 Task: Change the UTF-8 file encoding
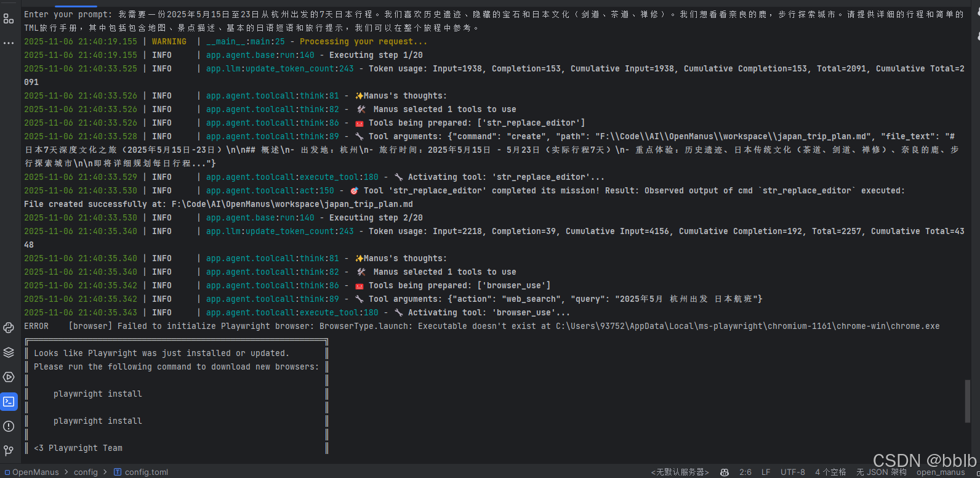[x=793, y=472]
